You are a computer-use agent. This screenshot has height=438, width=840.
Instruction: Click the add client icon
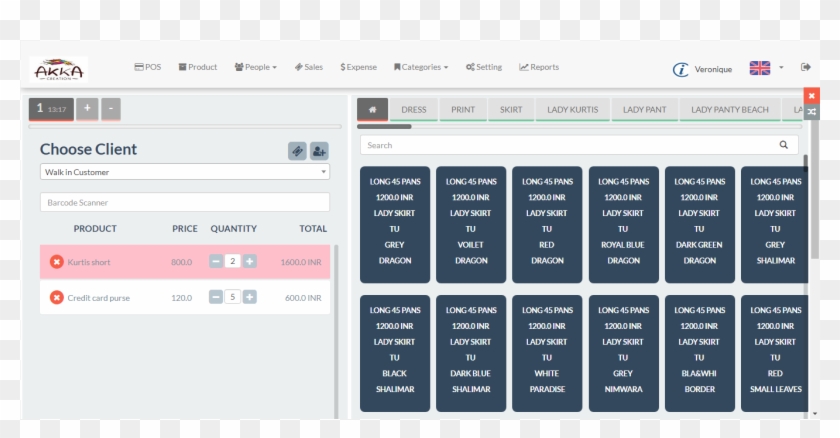(x=319, y=151)
